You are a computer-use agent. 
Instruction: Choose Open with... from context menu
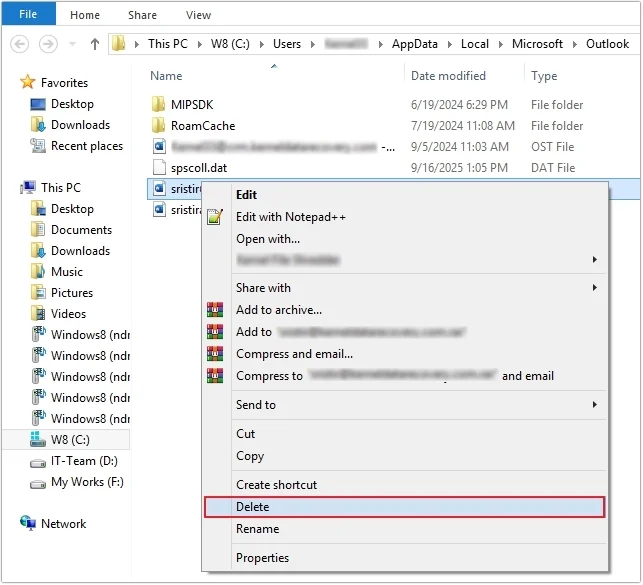[268, 239]
